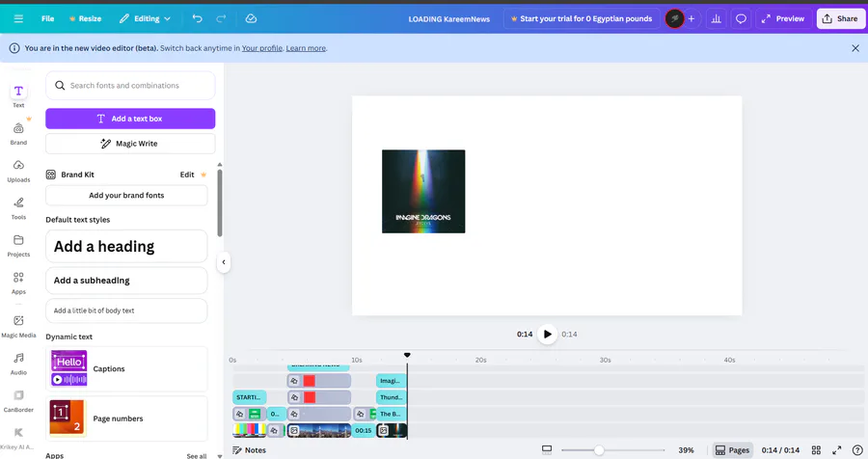Check the cloud save status icon
Image resolution: width=868 pixels, height=459 pixels.
click(251, 18)
